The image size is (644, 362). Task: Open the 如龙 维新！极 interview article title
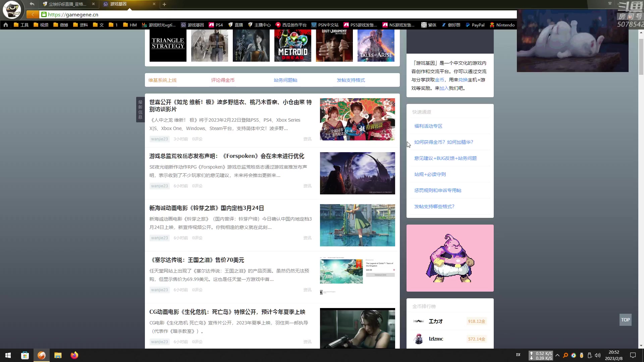(231, 106)
